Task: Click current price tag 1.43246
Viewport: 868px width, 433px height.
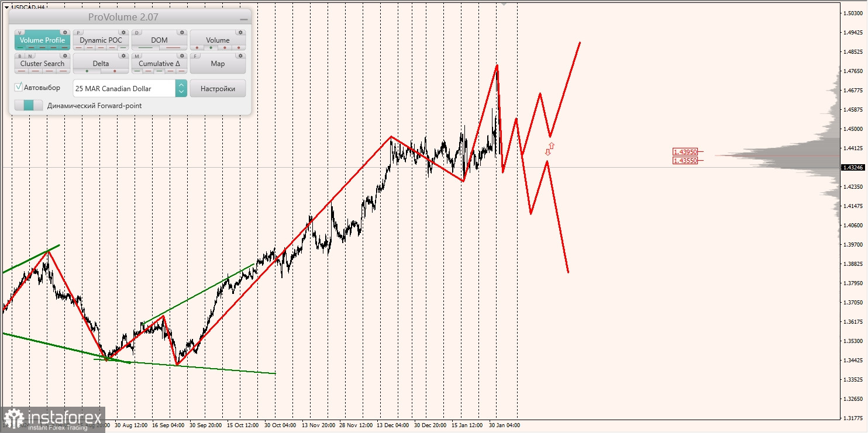Action: [854, 168]
